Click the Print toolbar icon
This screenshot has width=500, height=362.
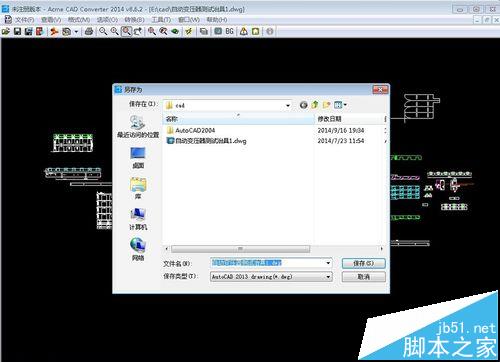pyautogui.click(x=89, y=31)
